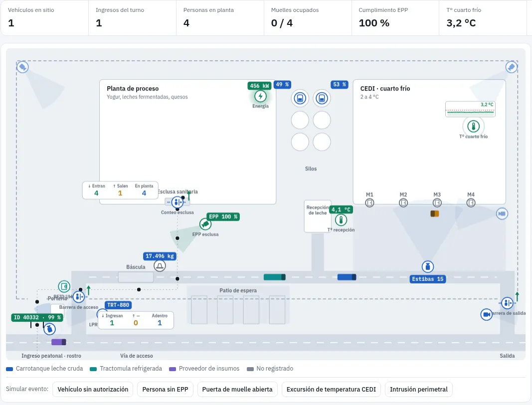Click the dock camera icon right of M4
This screenshot has width=532, height=405.
[502, 214]
